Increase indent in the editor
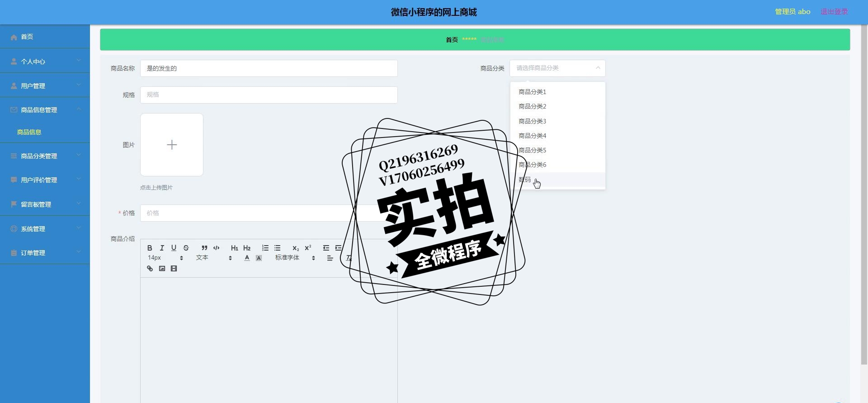The height and width of the screenshot is (403, 868). (338, 248)
